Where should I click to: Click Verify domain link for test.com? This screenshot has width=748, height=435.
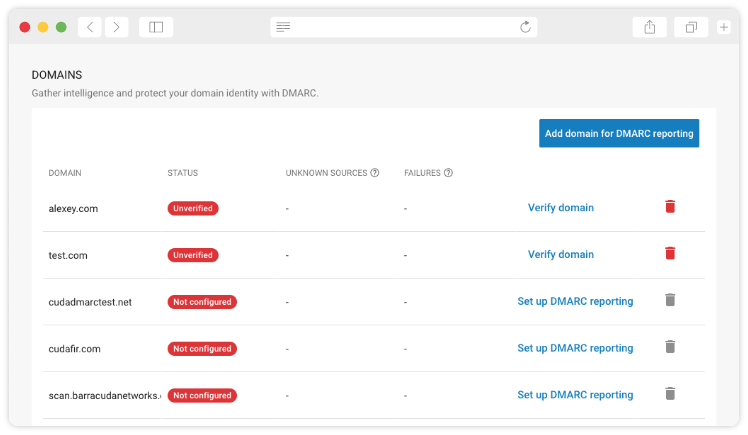click(560, 254)
